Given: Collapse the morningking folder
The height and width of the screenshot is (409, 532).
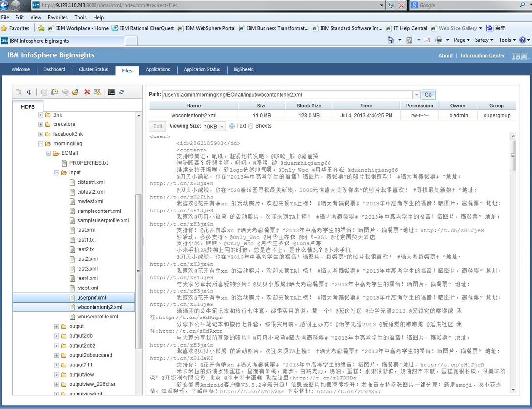Looking at the screenshot, I should tap(40, 144).
